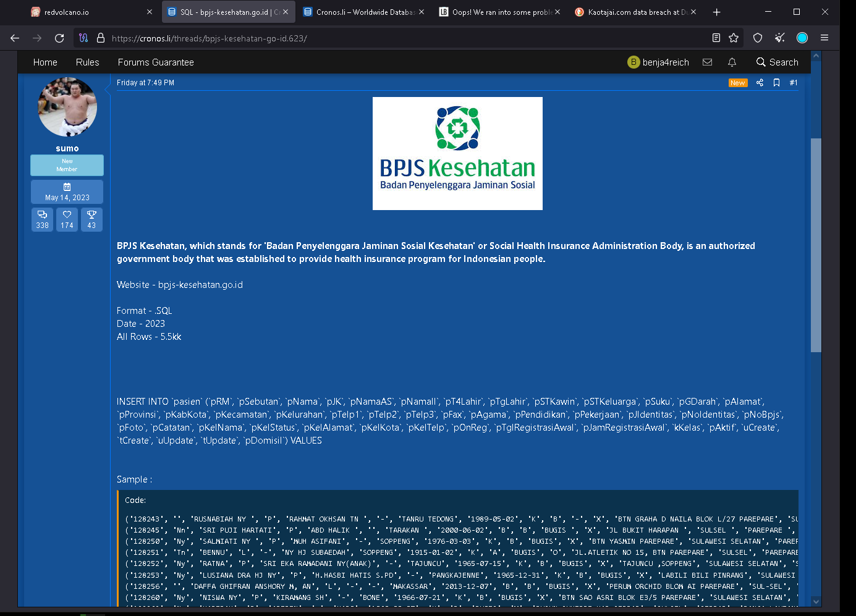Image resolution: width=856 pixels, height=616 pixels.
Task: Click sumo's messages count 338
Action: coord(42,219)
